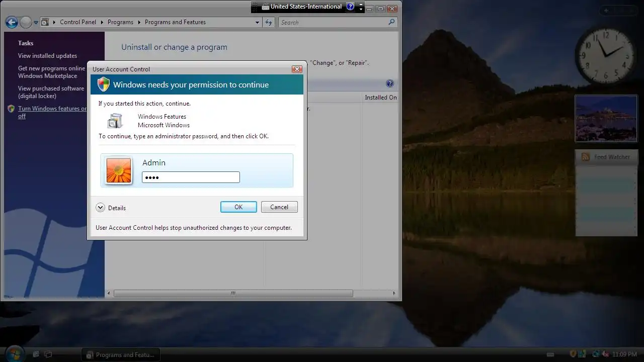Open the language bar options arrow
Image resolution: width=644 pixels, height=362 pixels.
coord(361,9)
